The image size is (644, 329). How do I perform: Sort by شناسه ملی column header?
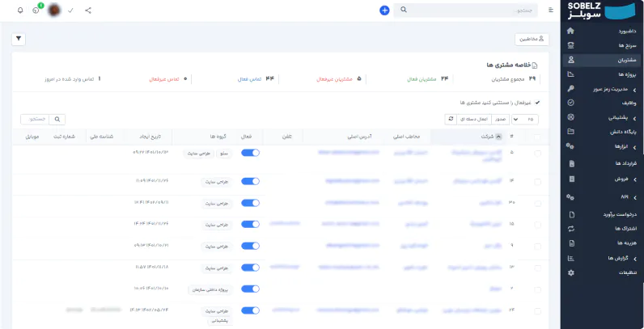(102, 137)
